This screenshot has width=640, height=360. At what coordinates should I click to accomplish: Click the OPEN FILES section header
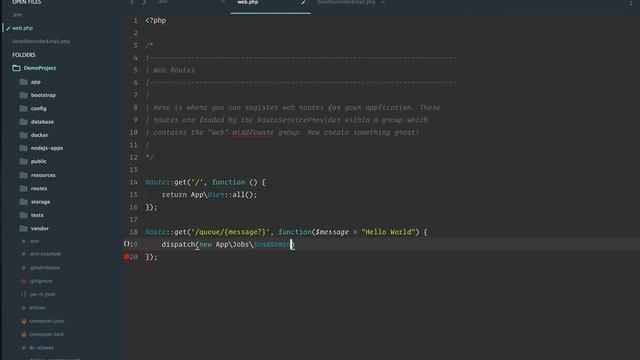(x=27, y=2)
